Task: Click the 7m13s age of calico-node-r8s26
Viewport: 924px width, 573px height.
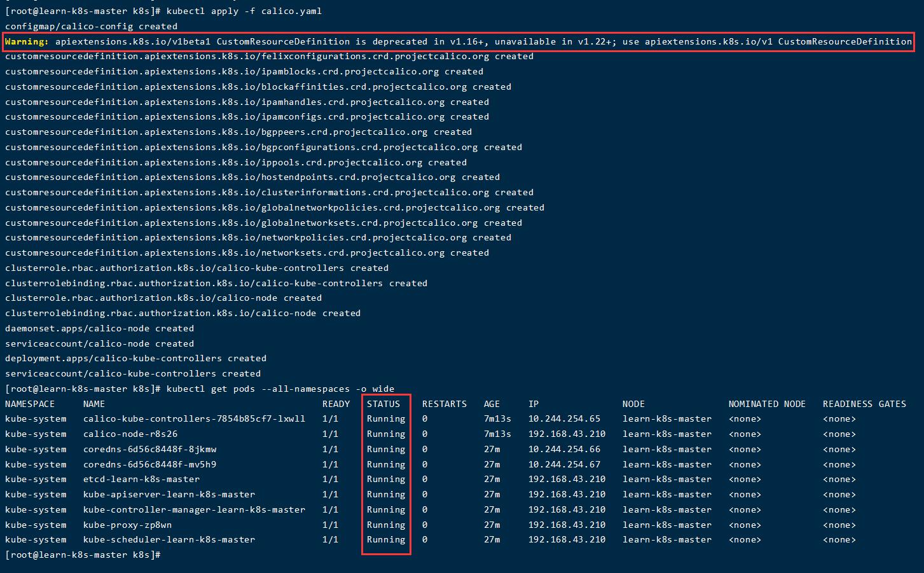Action: pyautogui.click(x=498, y=434)
